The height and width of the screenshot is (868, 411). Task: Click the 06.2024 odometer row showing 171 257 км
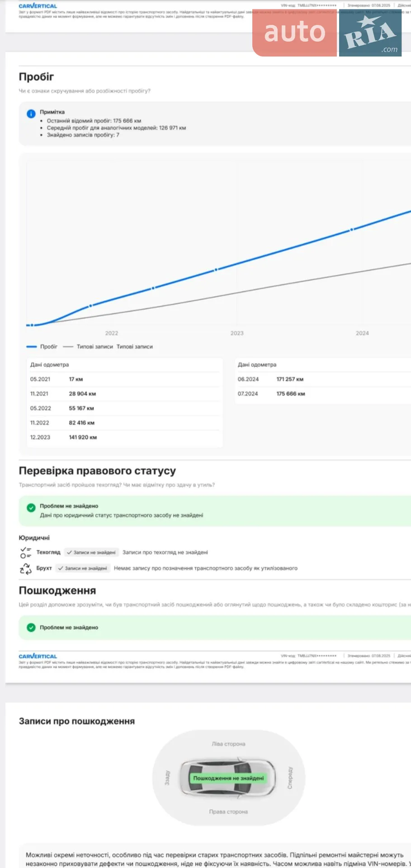pos(324,379)
